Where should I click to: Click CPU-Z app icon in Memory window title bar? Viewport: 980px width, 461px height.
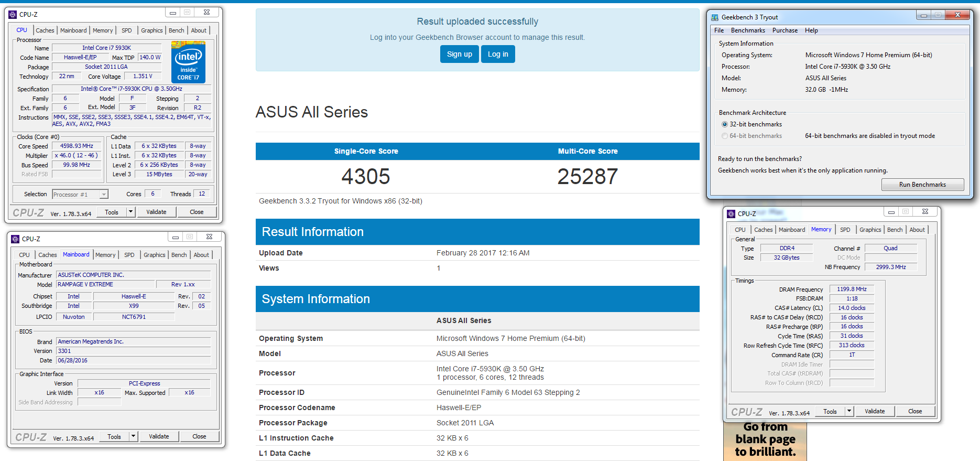pos(732,213)
